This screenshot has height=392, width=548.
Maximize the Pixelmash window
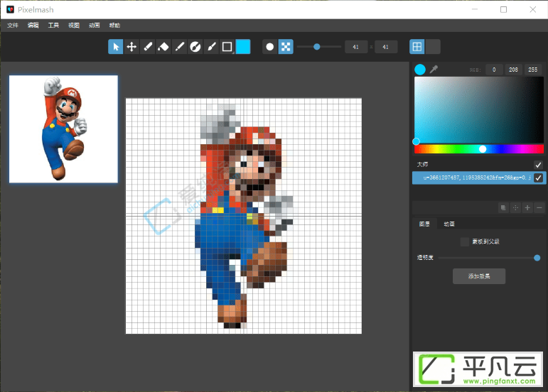tap(504, 9)
